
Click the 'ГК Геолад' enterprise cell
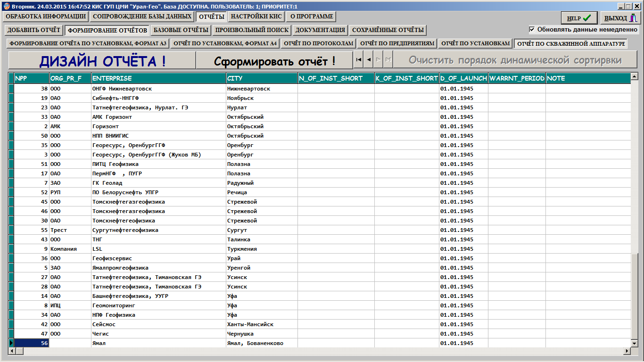159,183
